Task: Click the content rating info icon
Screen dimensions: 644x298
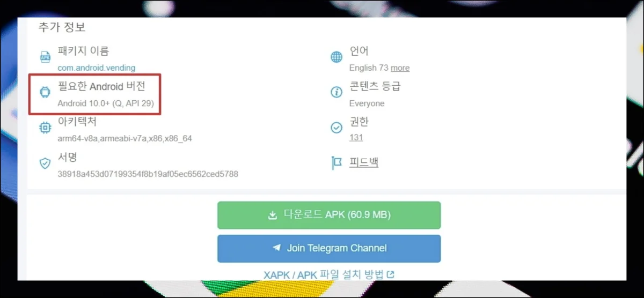Action: point(336,92)
